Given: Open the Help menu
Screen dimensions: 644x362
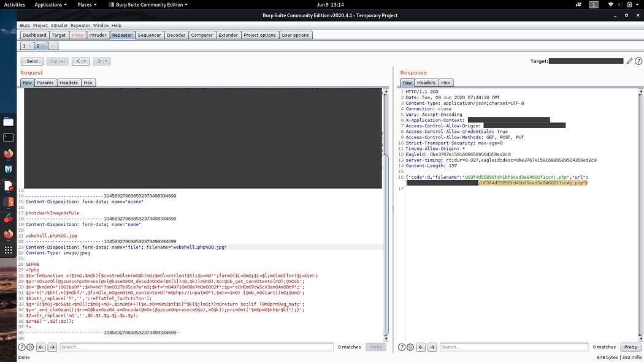Looking at the screenshot, I should coord(117,25).
